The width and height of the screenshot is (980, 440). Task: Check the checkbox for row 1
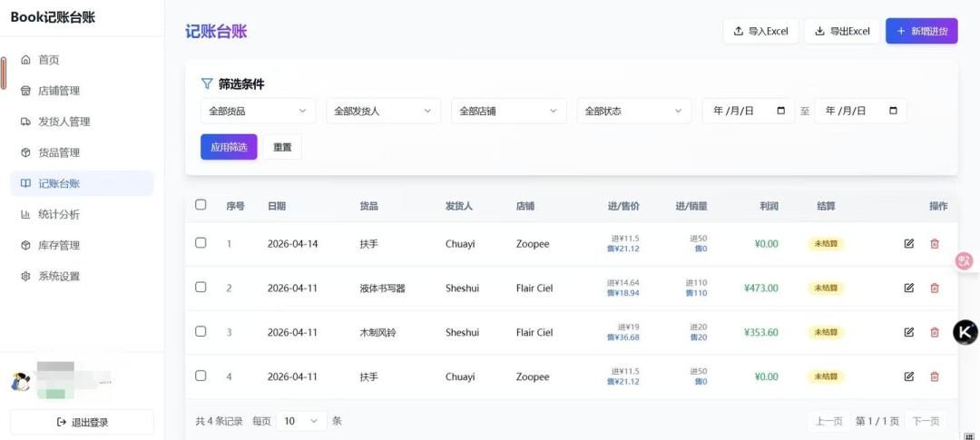(201, 242)
